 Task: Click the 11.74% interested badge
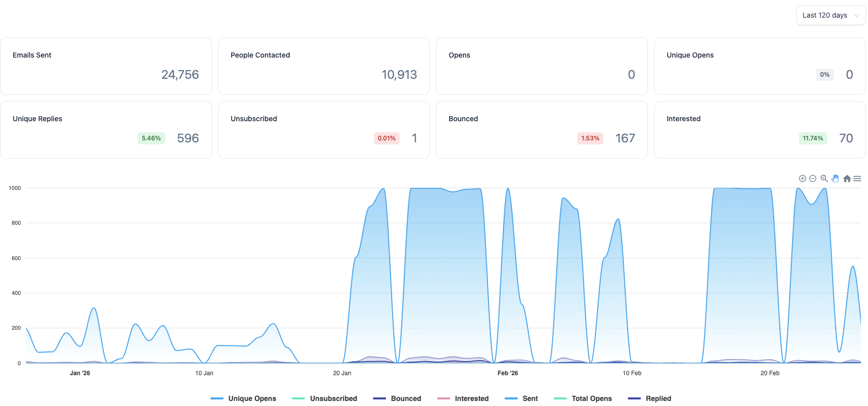click(x=813, y=138)
